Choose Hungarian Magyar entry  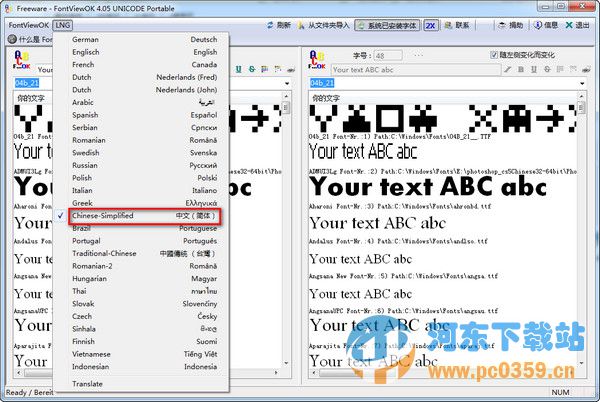click(x=145, y=279)
